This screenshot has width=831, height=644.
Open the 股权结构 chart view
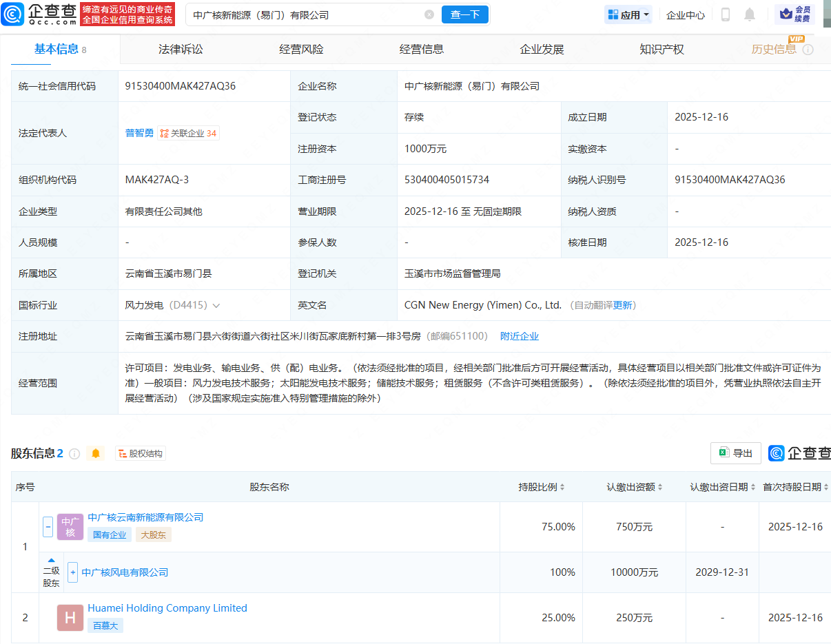click(140, 453)
